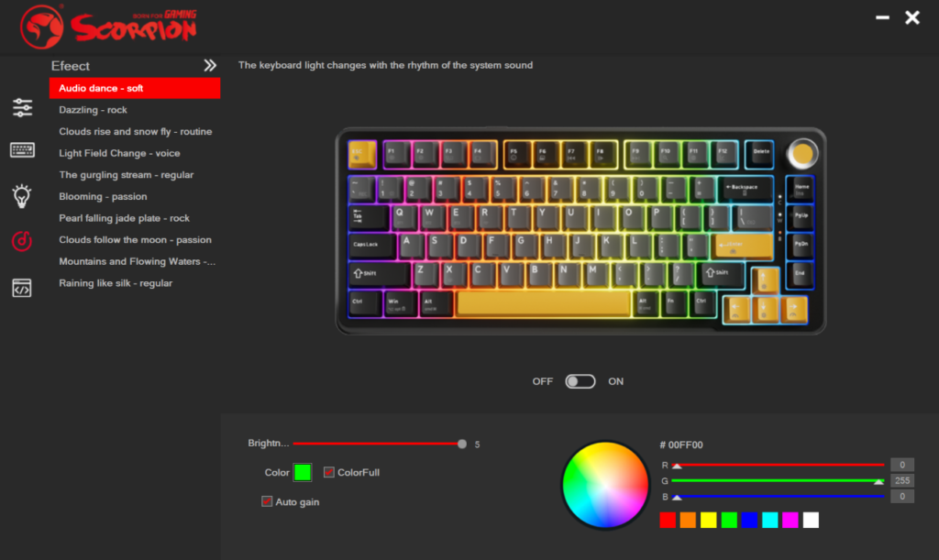Pick the cyan preset color swatch
Screen dimensions: 939x560
769,520
